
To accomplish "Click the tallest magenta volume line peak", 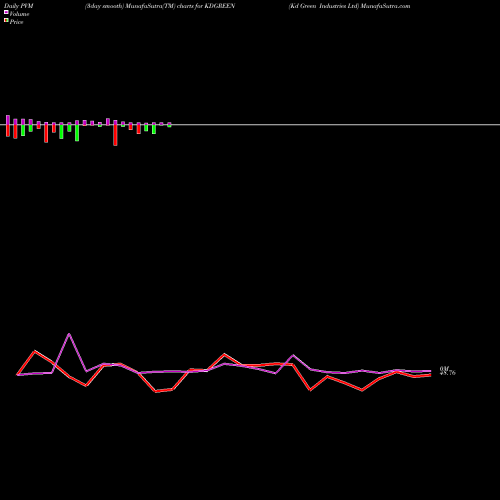I will tap(69, 334).
